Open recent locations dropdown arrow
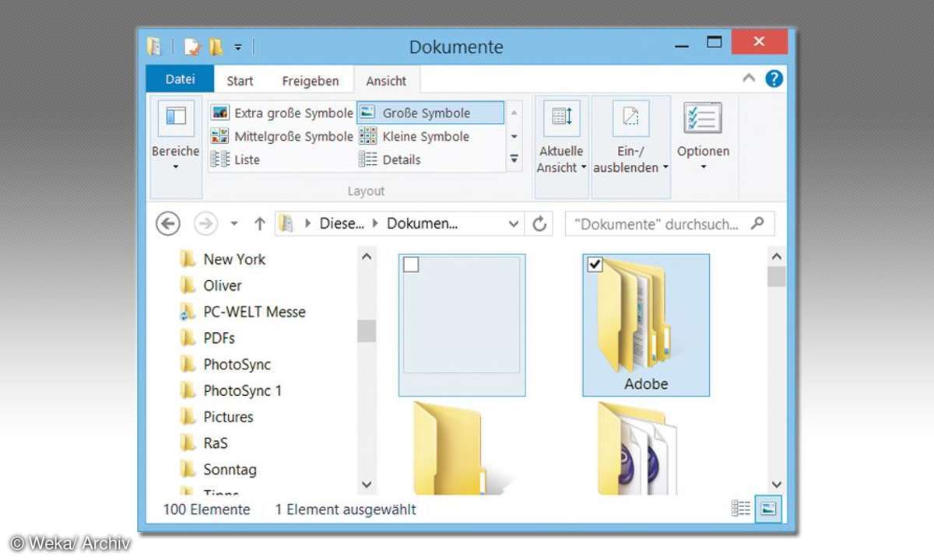The width and height of the screenshot is (934, 560). click(x=234, y=224)
